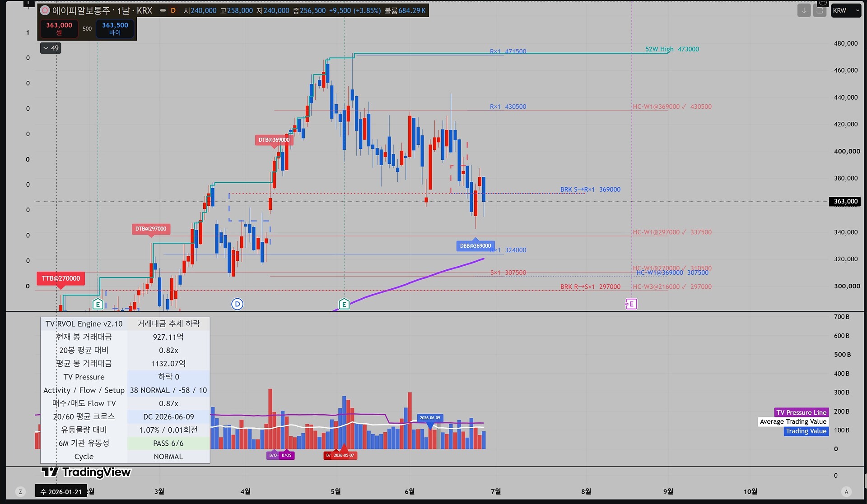Click the DTB@369000 red label
This screenshot has height=504, width=867.
click(274, 140)
